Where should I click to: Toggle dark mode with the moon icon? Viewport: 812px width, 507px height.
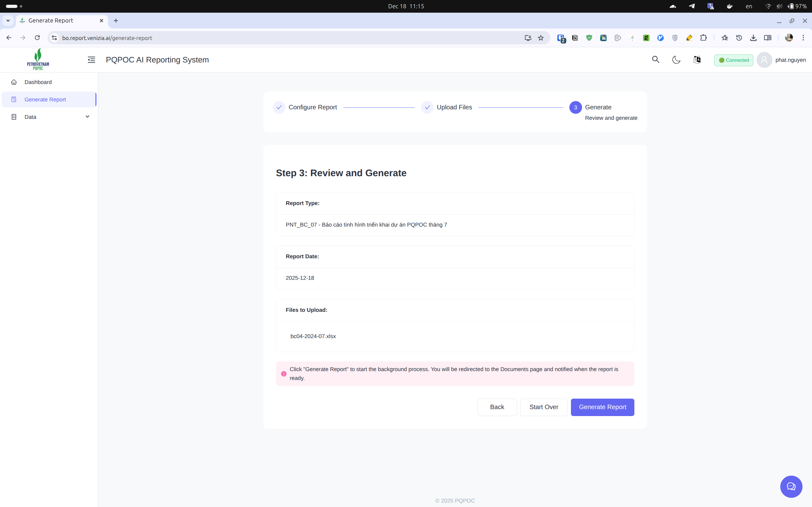point(676,60)
